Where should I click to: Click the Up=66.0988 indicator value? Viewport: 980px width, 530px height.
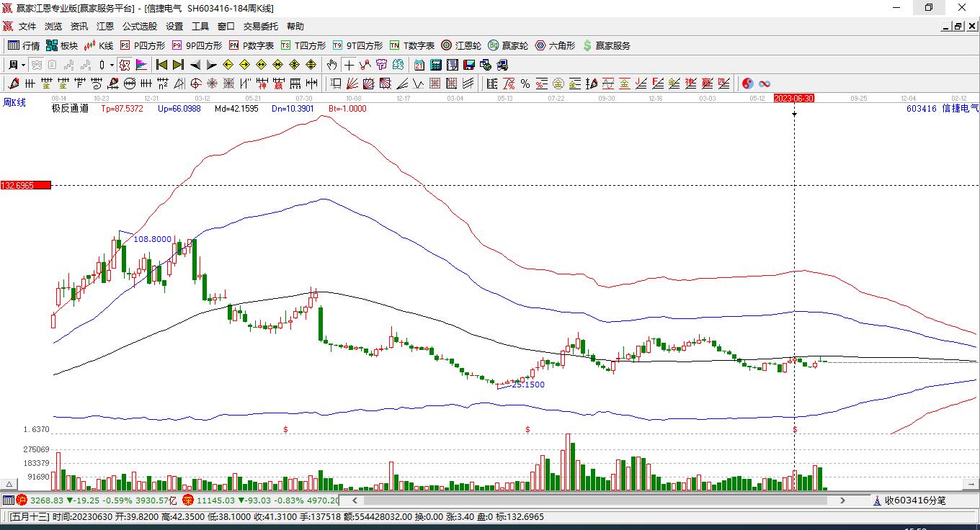pos(179,109)
